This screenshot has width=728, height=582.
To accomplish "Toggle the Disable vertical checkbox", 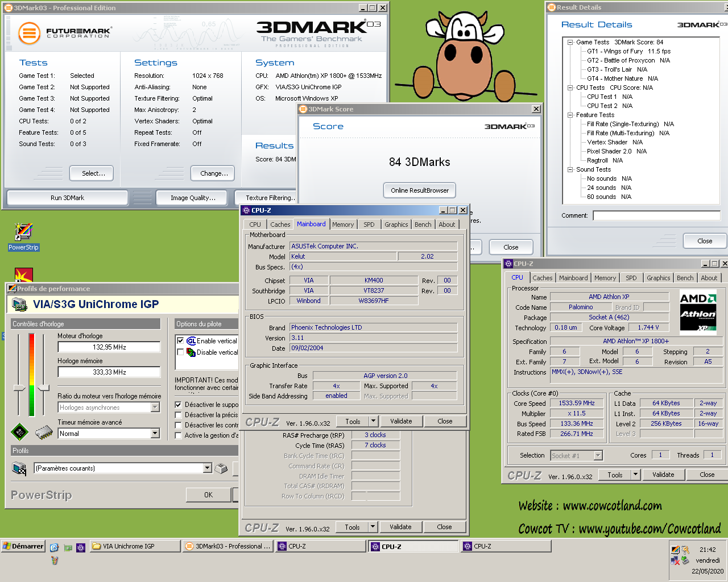I will (180, 352).
